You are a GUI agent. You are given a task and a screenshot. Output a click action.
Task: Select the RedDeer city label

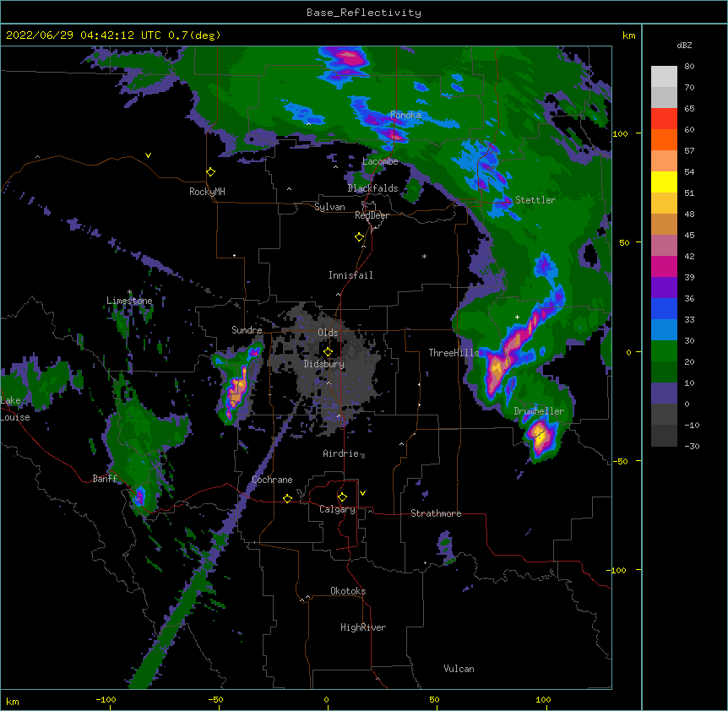click(372, 215)
